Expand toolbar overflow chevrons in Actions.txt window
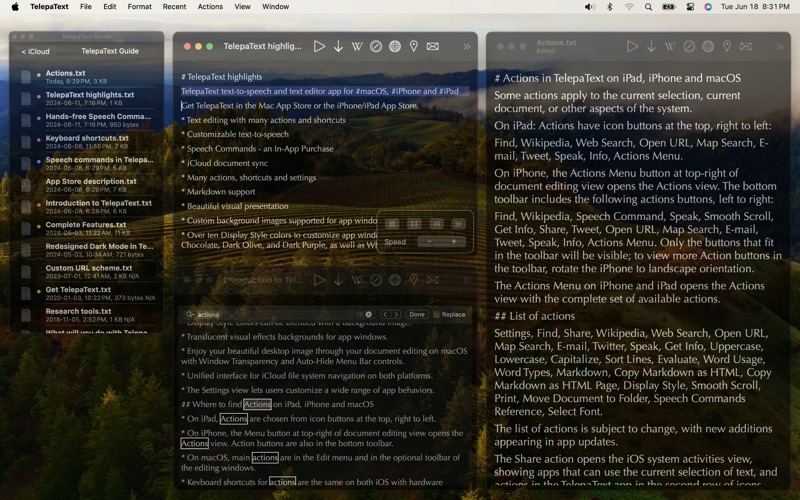Image resolution: width=800 pixels, height=500 pixels. (780, 46)
